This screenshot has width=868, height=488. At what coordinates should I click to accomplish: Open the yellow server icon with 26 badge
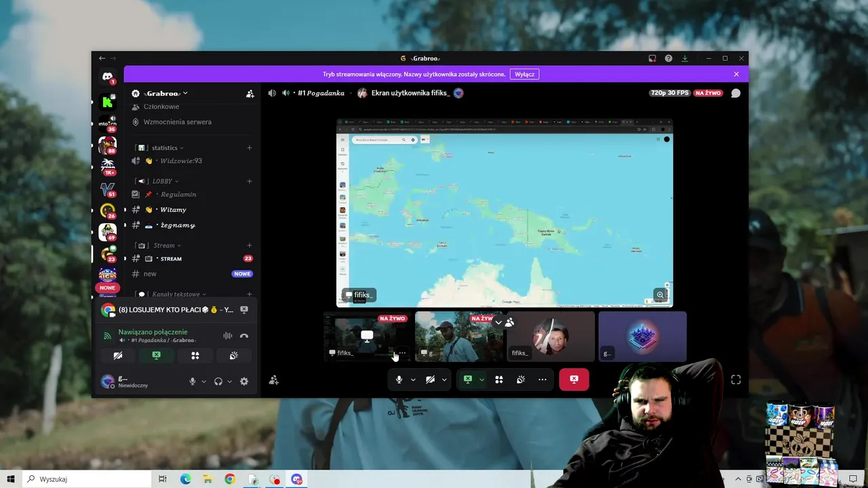pyautogui.click(x=107, y=211)
